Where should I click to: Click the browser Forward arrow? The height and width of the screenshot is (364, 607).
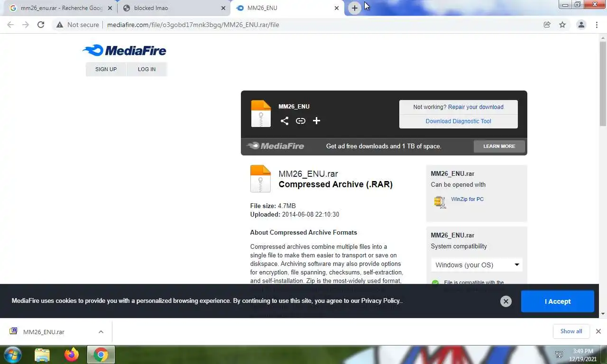coord(26,25)
